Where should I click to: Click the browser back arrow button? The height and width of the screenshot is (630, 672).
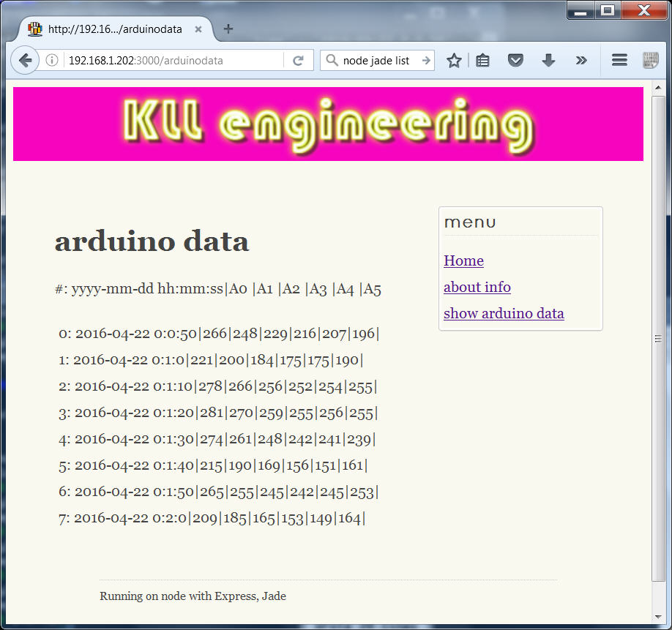point(25,61)
